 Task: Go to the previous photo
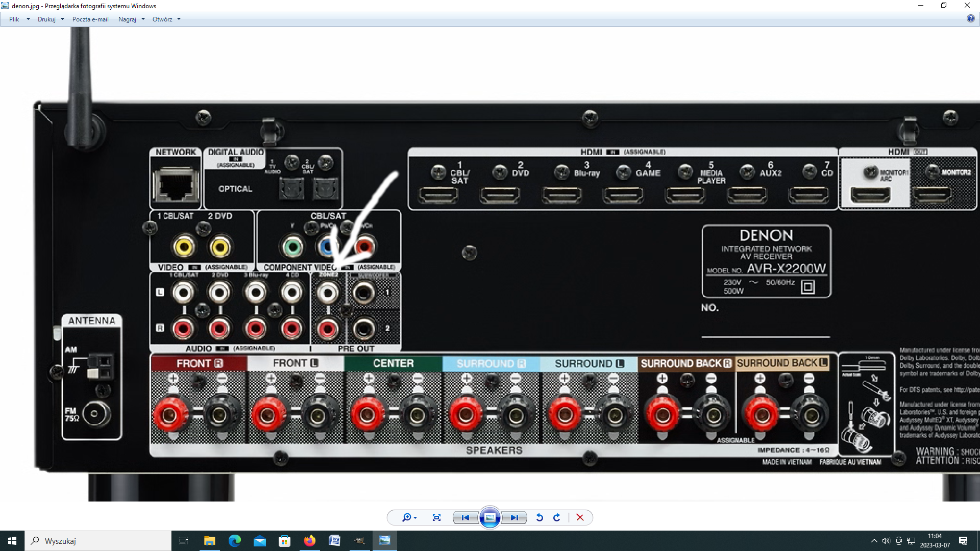coord(465,517)
